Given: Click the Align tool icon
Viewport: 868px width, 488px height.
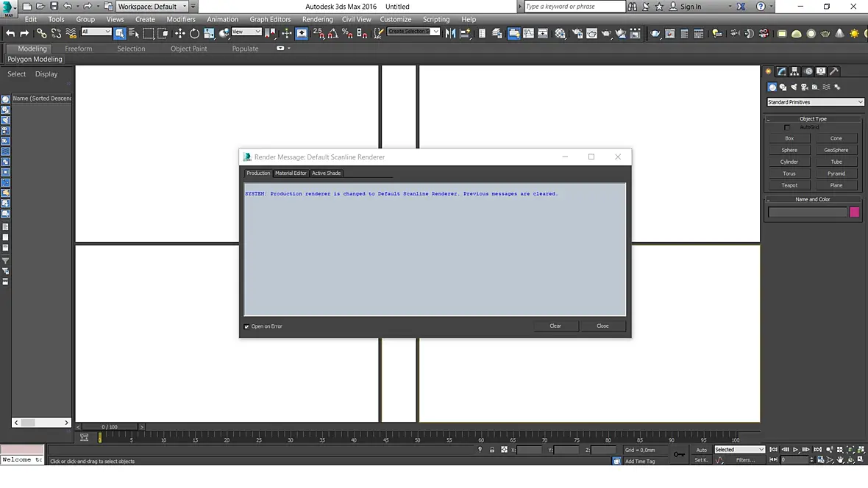Looking at the screenshot, I should point(465,34).
